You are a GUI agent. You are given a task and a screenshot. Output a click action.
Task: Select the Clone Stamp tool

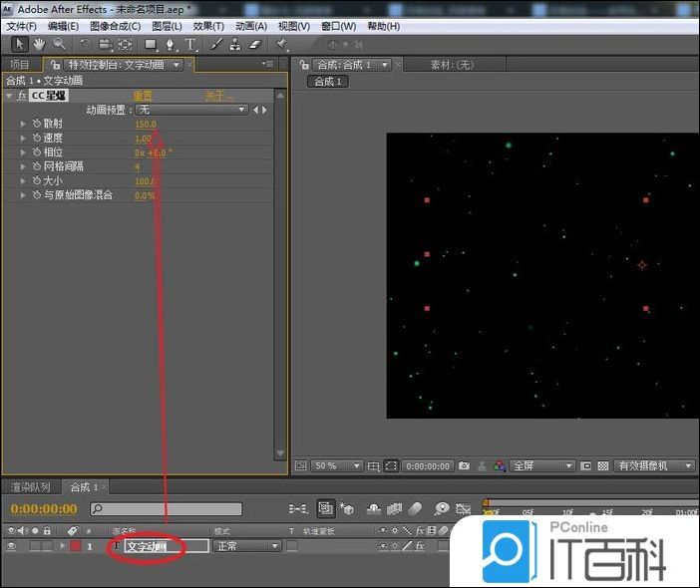pos(234,45)
